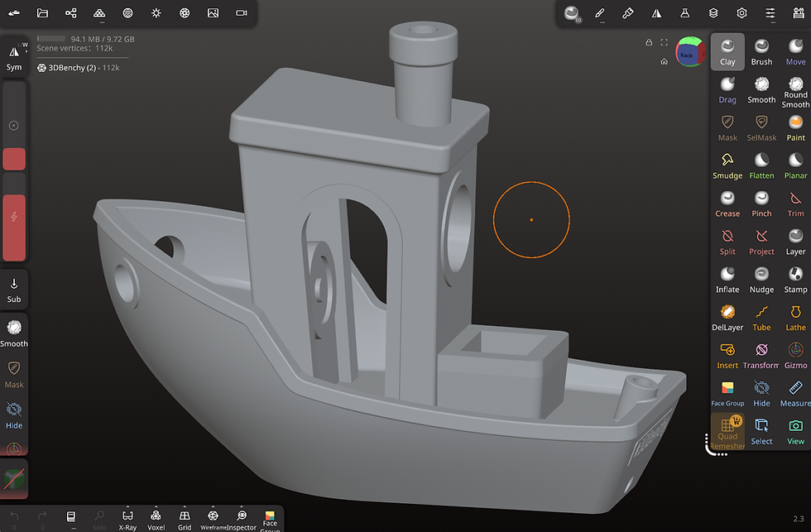Screen dimensions: 811x532
Task: Toggle Solo mode in bottom bar
Action: click(x=98, y=519)
